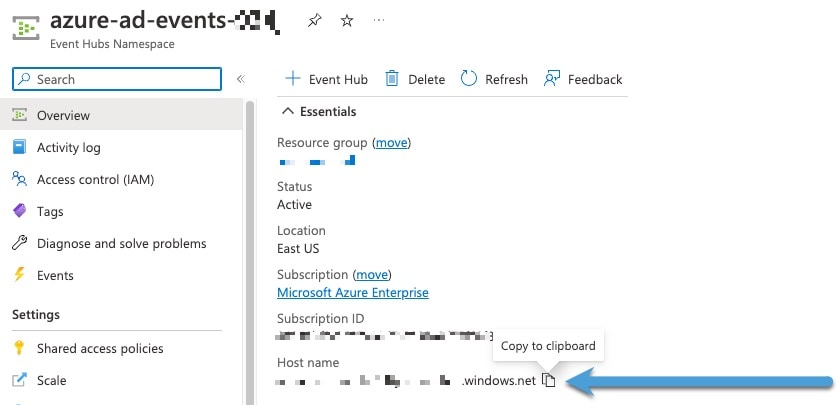Open the more options ellipsis in header
The width and height of the screenshot is (838, 405).
click(x=379, y=20)
